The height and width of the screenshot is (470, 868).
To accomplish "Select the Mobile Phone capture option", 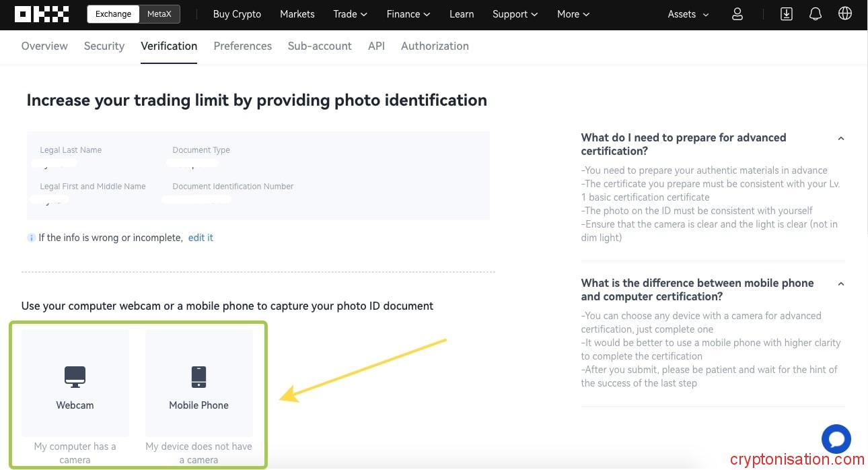I will click(198, 383).
